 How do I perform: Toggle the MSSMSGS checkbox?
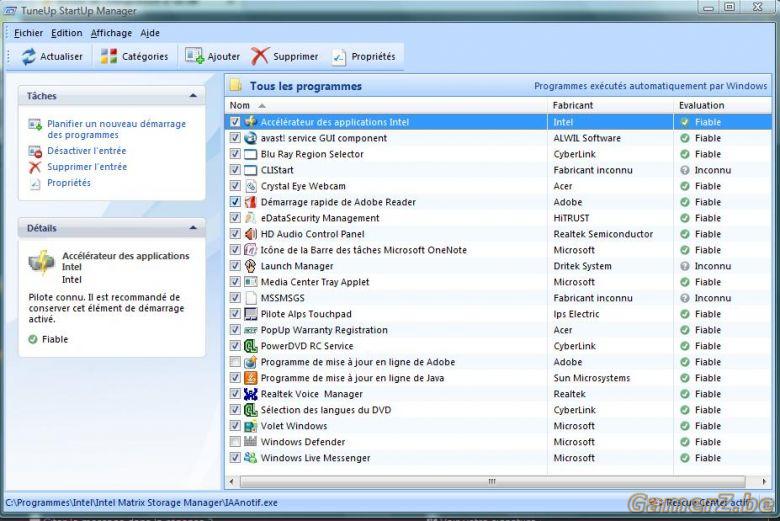(x=235, y=298)
